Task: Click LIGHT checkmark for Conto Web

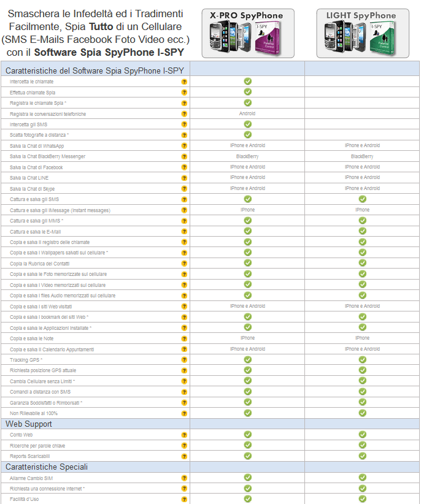Action: (x=363, y=435)
